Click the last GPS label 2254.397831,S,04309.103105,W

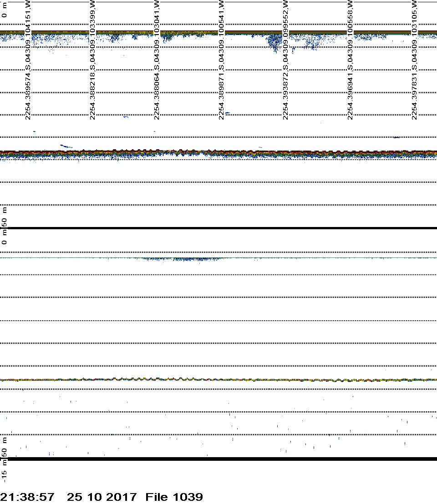414,60
